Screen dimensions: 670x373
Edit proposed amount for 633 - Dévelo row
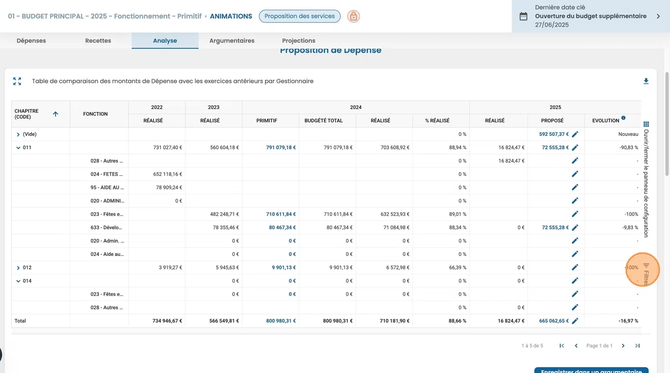[575, 227]
